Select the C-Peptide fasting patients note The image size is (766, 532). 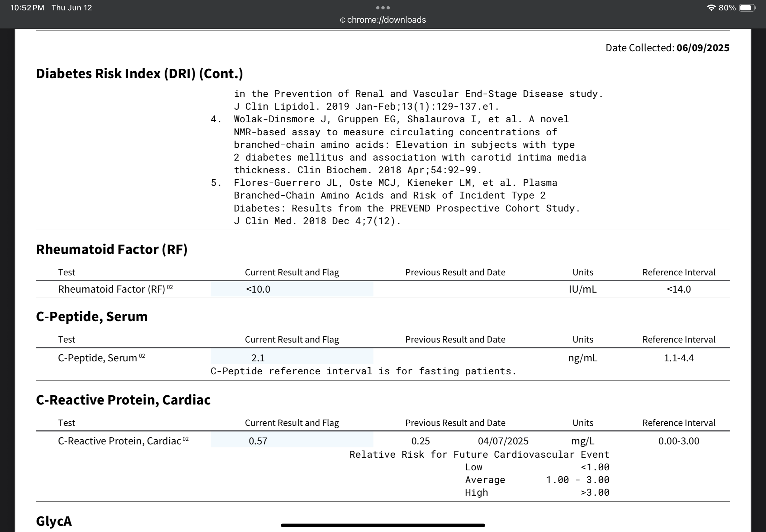tap(364, 371)
